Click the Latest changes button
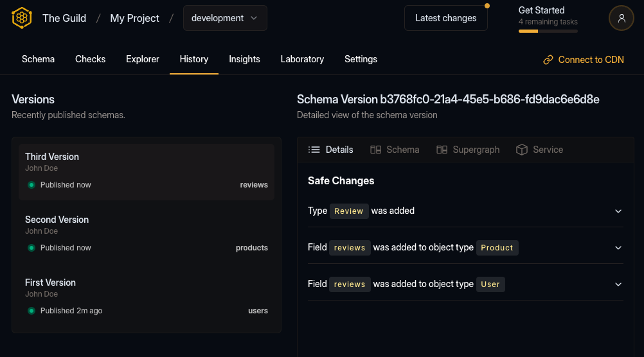The image size is (644, 357). [x=445, y=18]
